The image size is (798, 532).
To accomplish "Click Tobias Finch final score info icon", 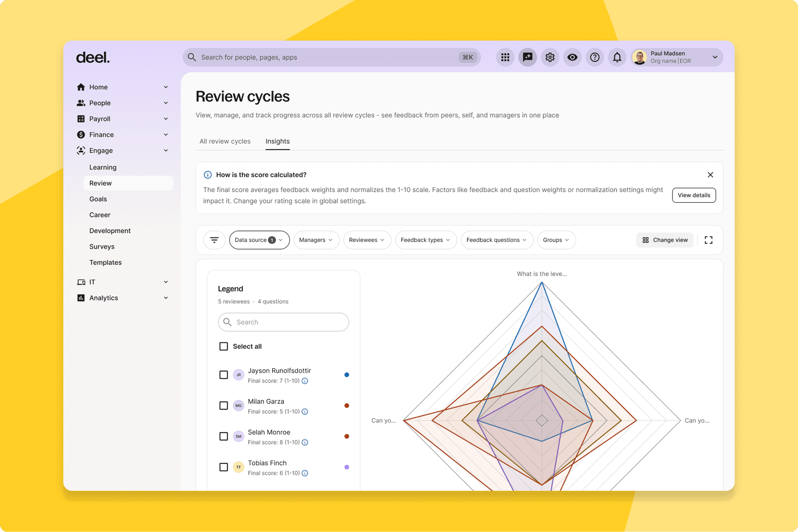I will click(x=305, y=474).
